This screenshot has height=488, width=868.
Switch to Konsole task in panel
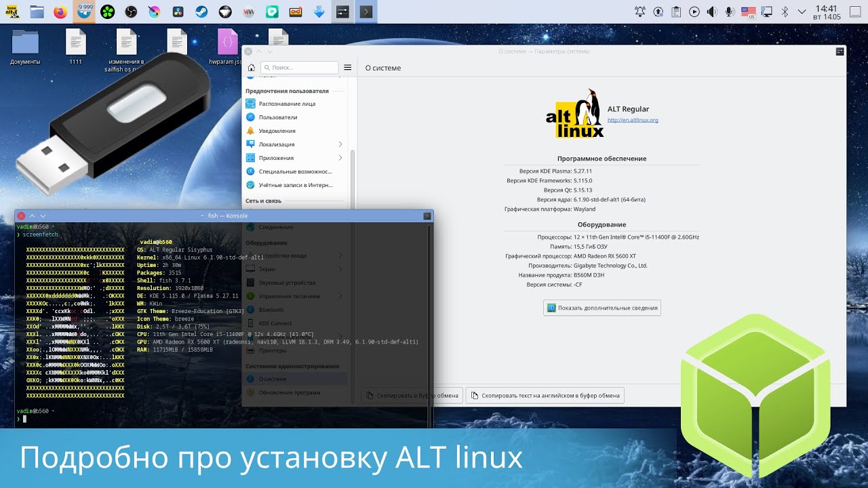[366, 12]
